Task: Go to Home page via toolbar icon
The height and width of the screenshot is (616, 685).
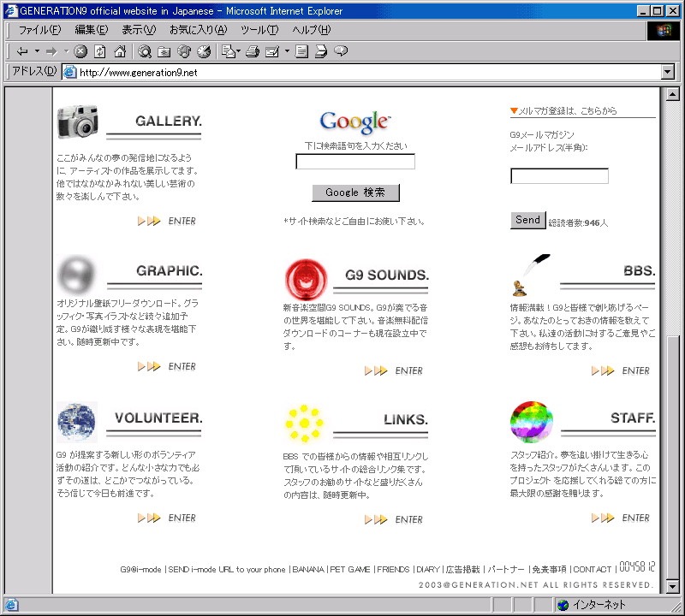Action: pos(120,52)
